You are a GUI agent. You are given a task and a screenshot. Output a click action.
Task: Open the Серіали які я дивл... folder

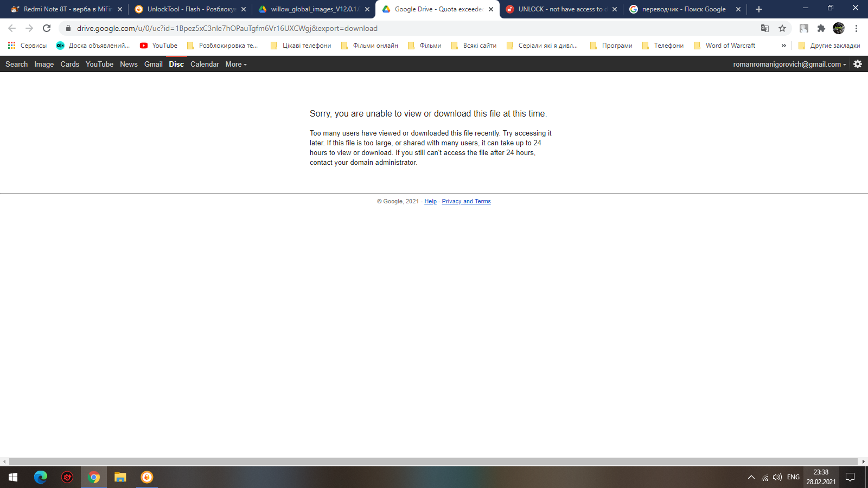(x=541, y=46)
